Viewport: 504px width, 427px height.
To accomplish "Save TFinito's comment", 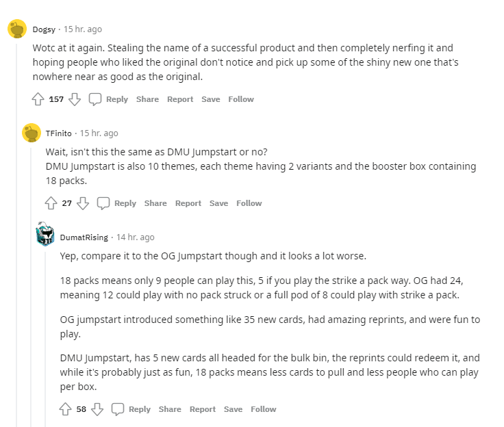I will [x=218, y=203].
